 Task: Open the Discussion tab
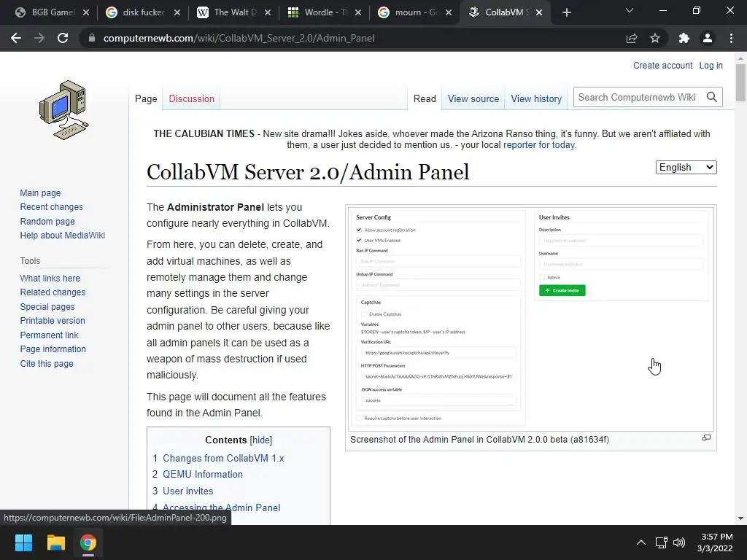pyautogui.click(x=192, y=98)
